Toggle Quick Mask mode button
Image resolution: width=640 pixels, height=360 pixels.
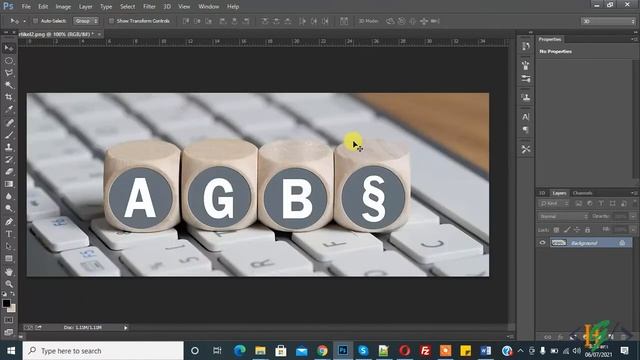coord(9,320)
